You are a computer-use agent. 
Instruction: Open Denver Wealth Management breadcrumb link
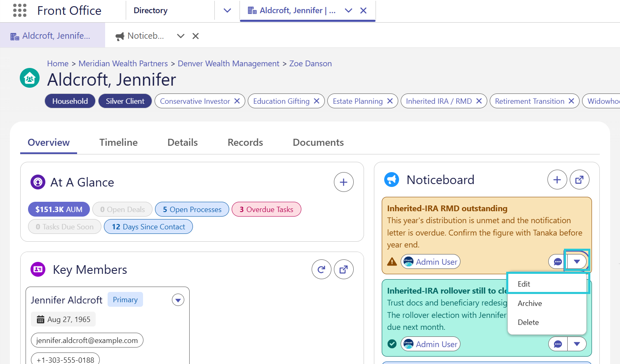(x=228, y=63)
